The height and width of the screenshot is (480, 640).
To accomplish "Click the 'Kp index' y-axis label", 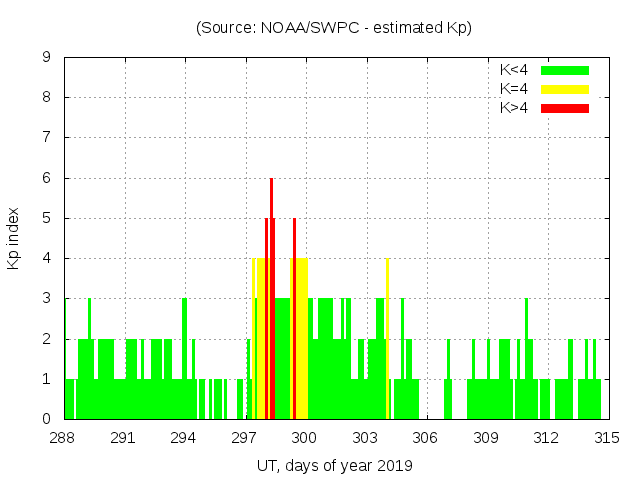I will (14, 238).
